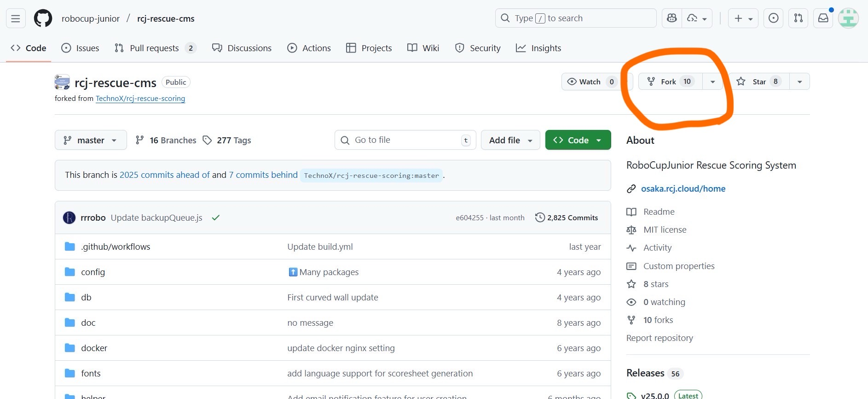The height and width of the screenshot is (399, 868).
Task: Open the doc folder
Action: click(x=88, y=323)
